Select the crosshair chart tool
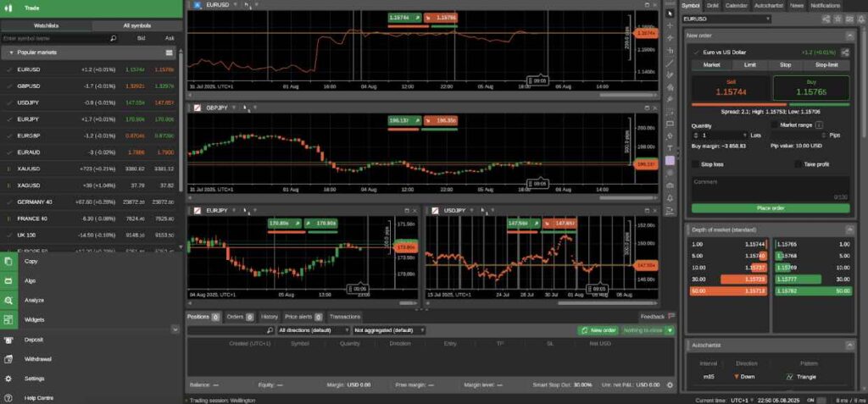The image size is (868, 404). (x=670, y=25)
